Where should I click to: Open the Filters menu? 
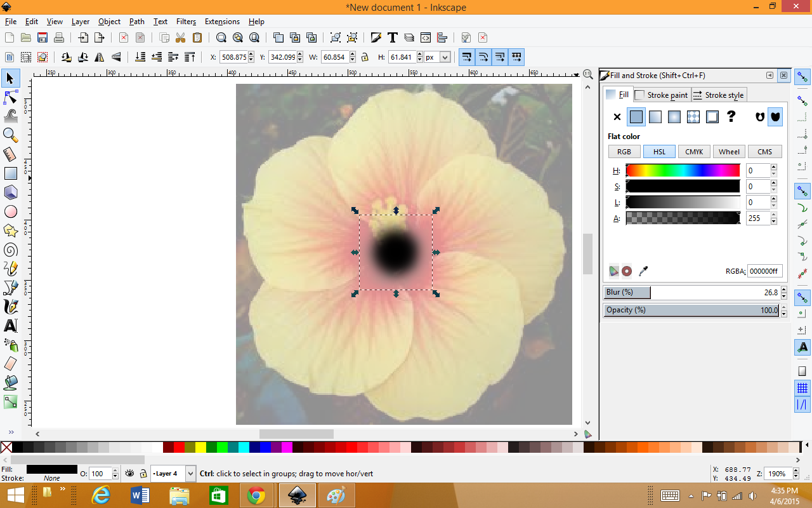(x=186, y=22)
